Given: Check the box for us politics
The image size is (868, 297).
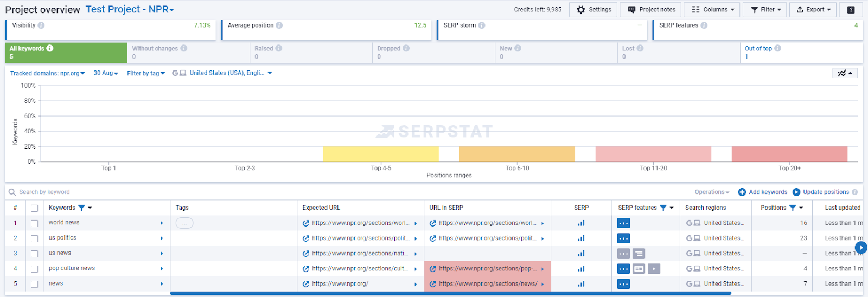Looking at the screenshot, I should [34, 238].
